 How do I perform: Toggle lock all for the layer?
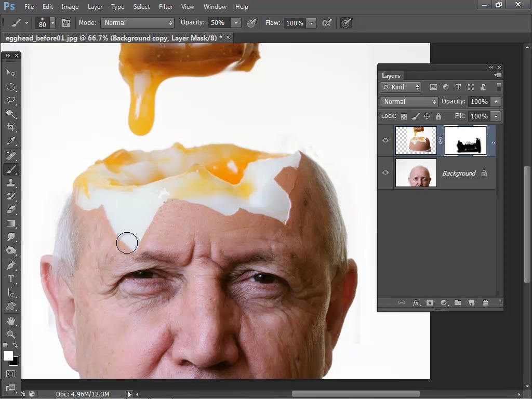tap(438, 116)
